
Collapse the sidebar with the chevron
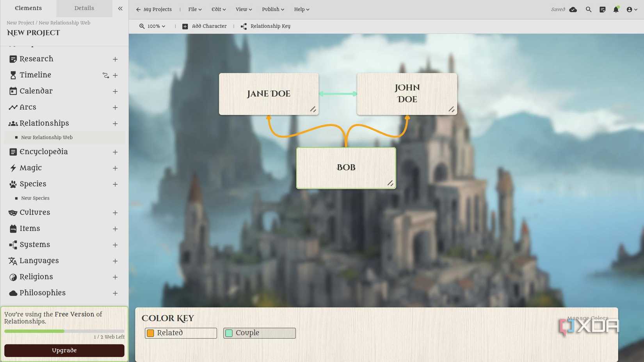[120, 8]
